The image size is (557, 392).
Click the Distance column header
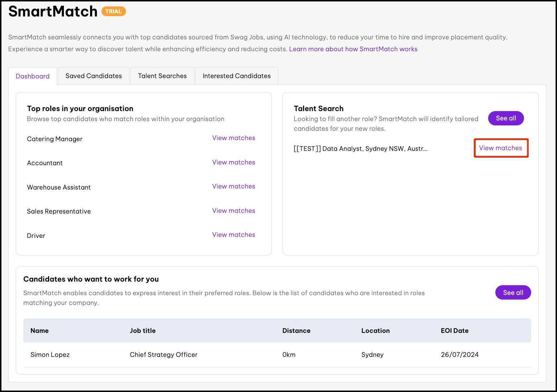296,331
